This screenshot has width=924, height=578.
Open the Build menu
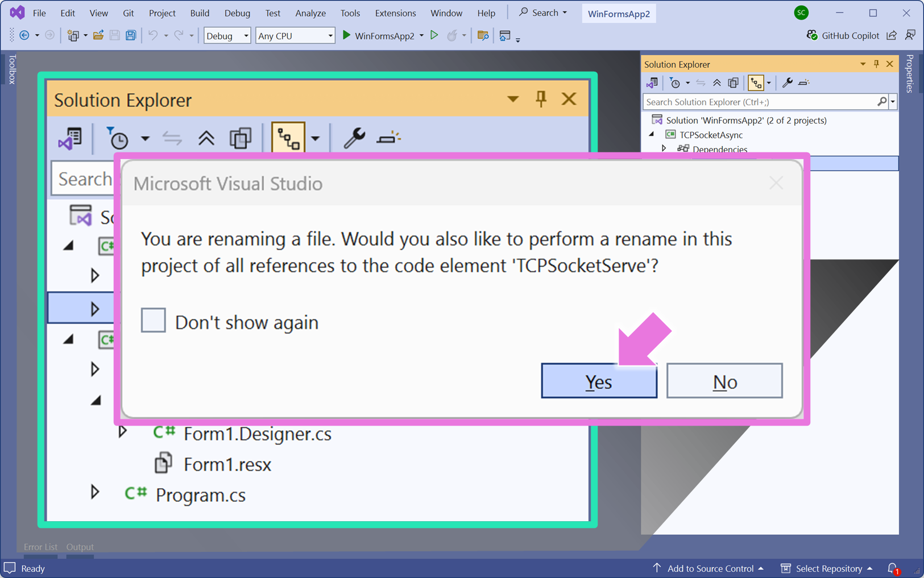pyautogui.click(x=200, y=13)
